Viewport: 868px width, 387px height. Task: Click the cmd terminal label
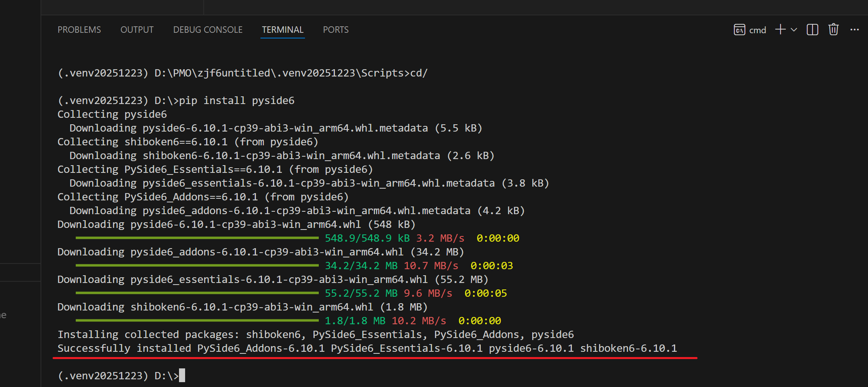(757, 30)
